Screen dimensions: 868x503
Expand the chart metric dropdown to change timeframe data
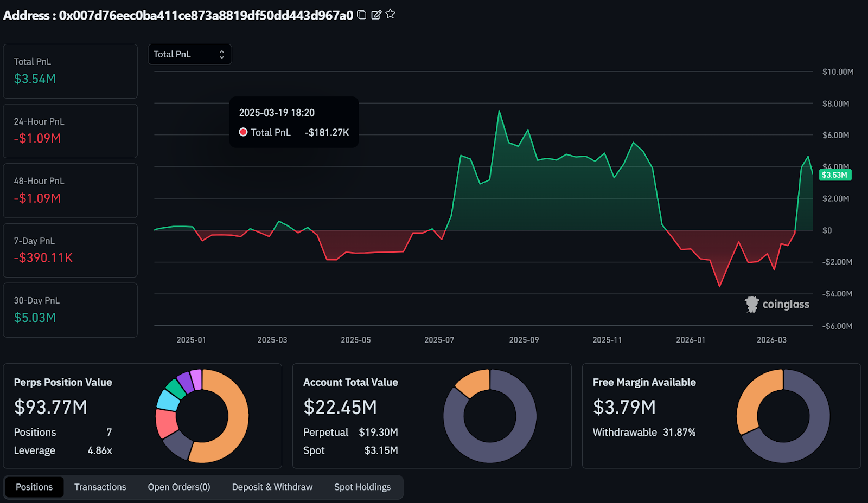click(x=189, y=54)
